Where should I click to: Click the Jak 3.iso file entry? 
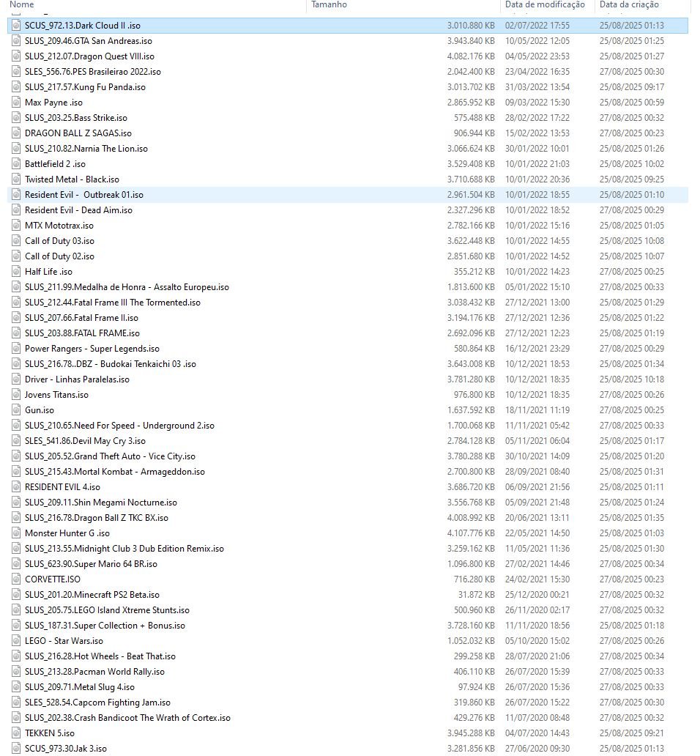pos(65,749)
